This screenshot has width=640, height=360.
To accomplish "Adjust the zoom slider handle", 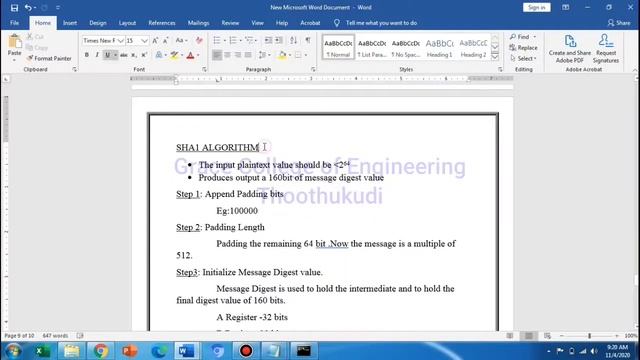I will [x=589, y=336].
